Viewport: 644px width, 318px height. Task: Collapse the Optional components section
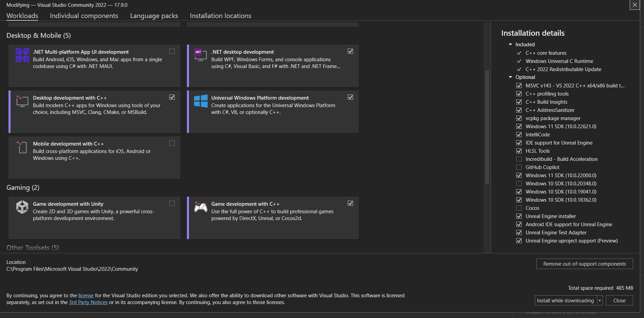(510, 77)
